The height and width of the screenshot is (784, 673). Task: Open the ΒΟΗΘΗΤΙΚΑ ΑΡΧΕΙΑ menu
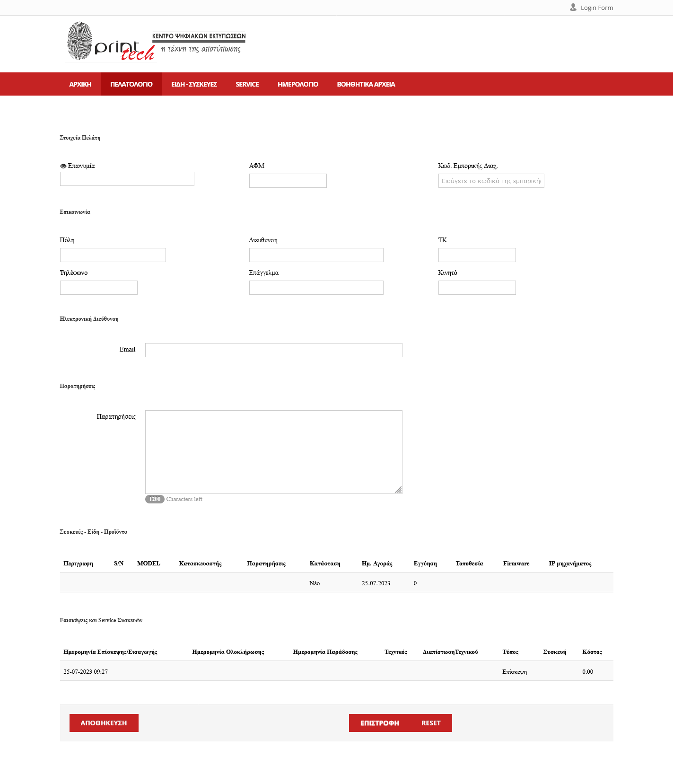366,84
